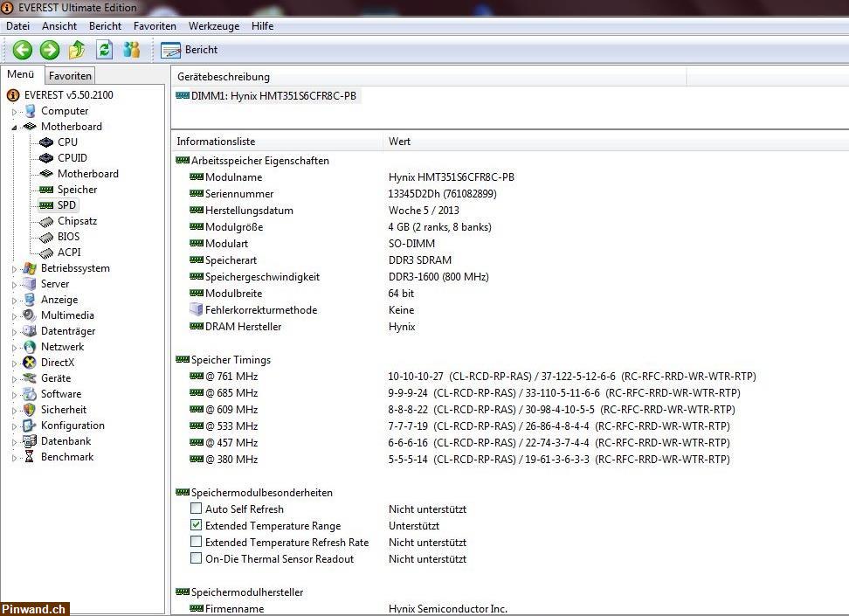
Task: Open the Benchmark section in the sidebar
Action: coord(67,456)
